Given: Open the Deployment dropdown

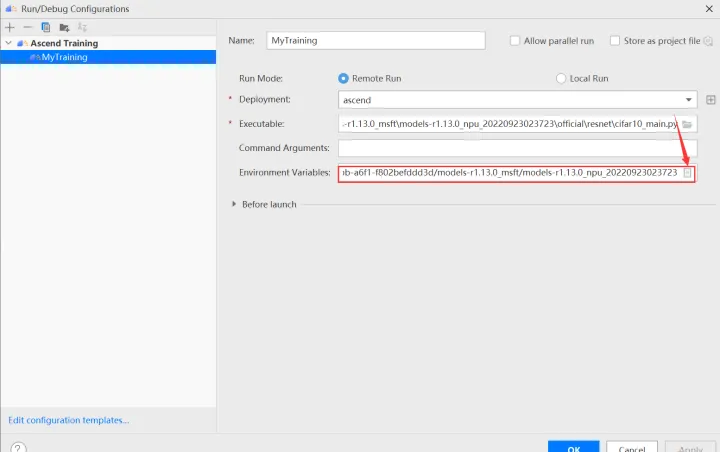Looking at the screenshot, I should pyautogui.click(x=689, y=100).
